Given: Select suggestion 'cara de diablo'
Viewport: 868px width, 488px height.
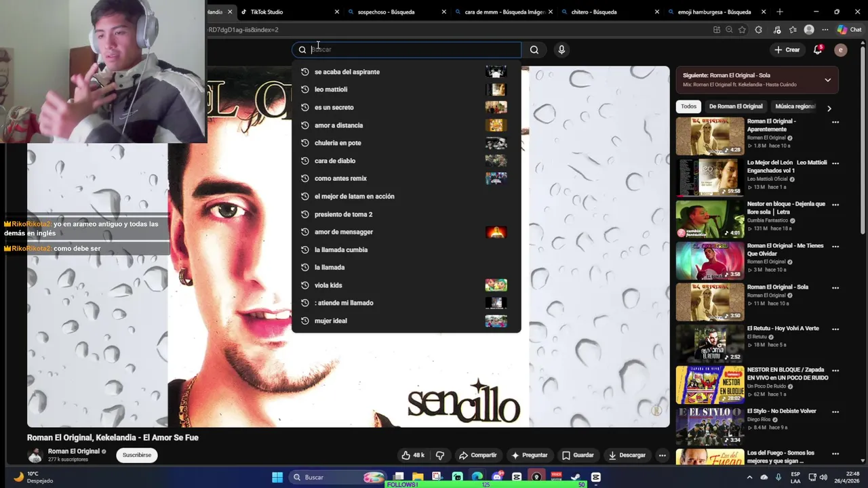Looking at the screenshot, I should tap(406, 161).
